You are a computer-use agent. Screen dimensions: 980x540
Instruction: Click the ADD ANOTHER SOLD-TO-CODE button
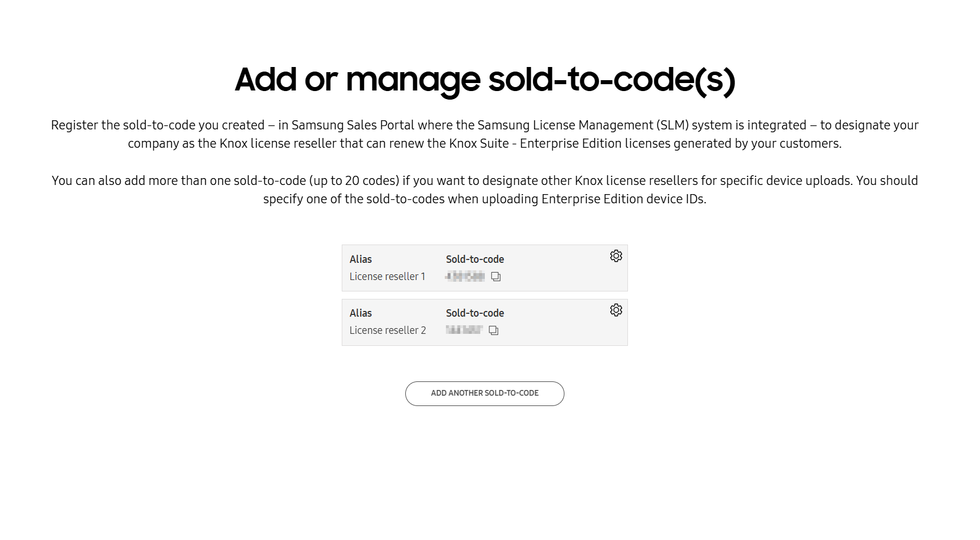tap(484, 393)
